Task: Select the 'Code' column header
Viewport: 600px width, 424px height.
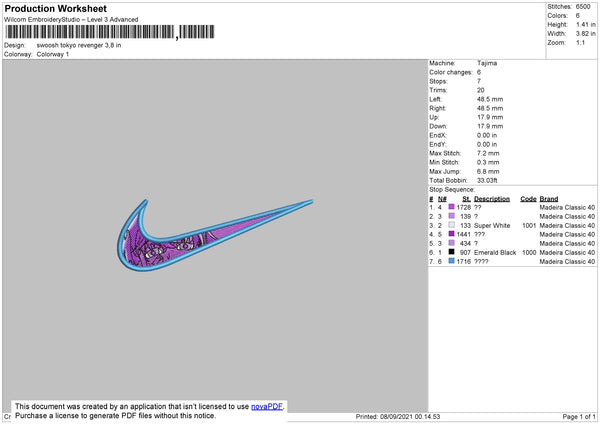Action: click(x=528, y=199)
